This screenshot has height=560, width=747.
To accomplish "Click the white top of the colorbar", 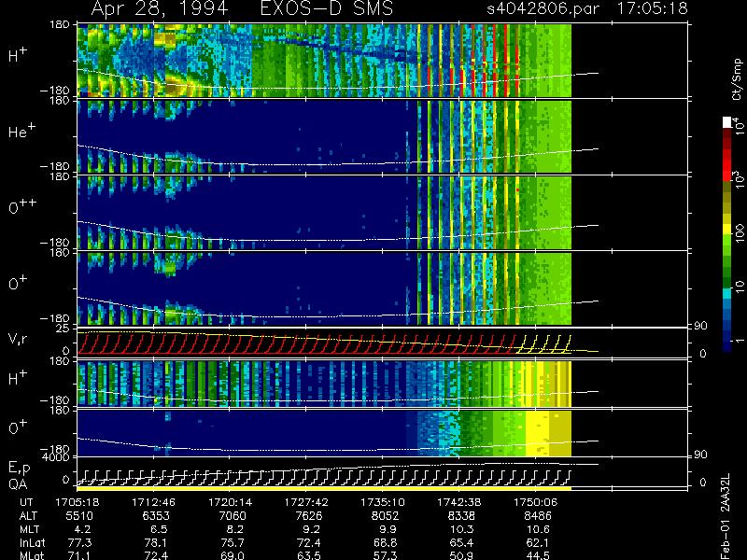I will click(727, 122).
